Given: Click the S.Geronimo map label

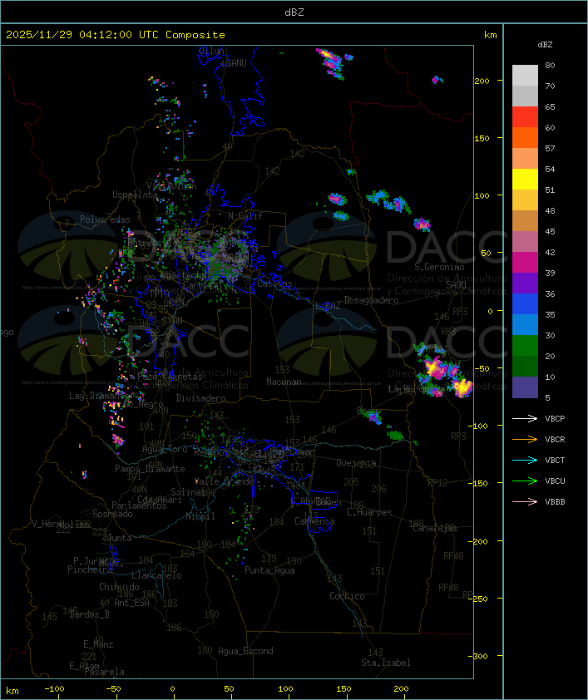Looking at the screenshot, I should [439, 267].
